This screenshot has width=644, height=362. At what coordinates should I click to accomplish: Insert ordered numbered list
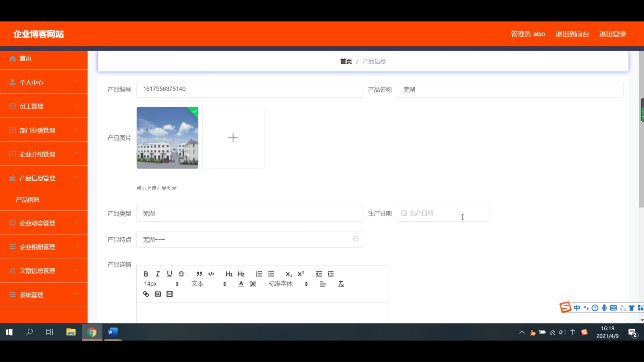[259, 274]
